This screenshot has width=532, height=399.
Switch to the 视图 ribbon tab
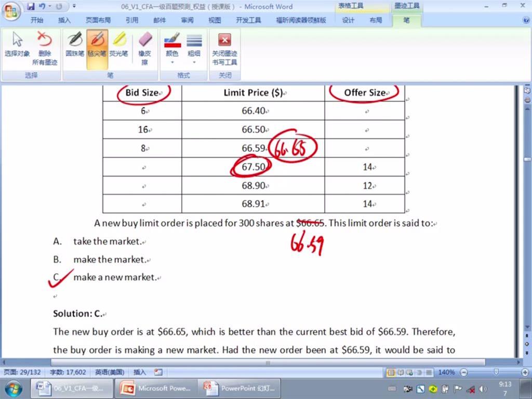click(x=215, y=20)
